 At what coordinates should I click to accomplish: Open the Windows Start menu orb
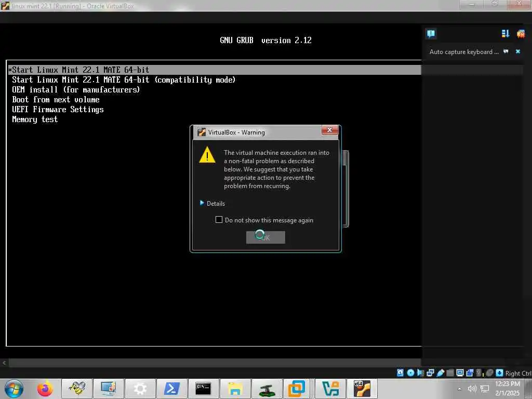[14, 389]
